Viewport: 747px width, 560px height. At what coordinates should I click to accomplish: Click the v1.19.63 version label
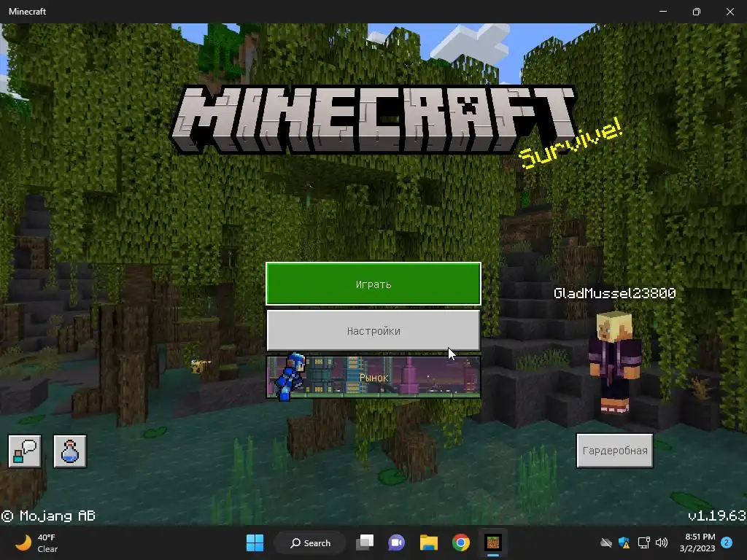point(716,516)
